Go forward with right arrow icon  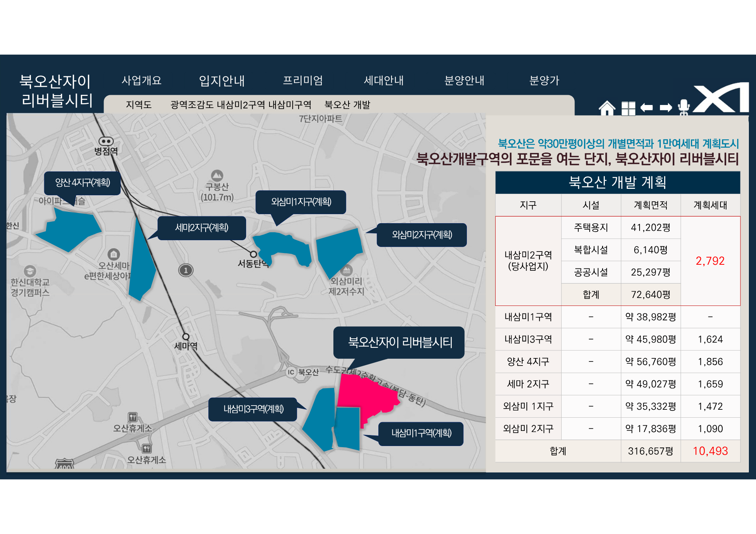click(666, 108)
